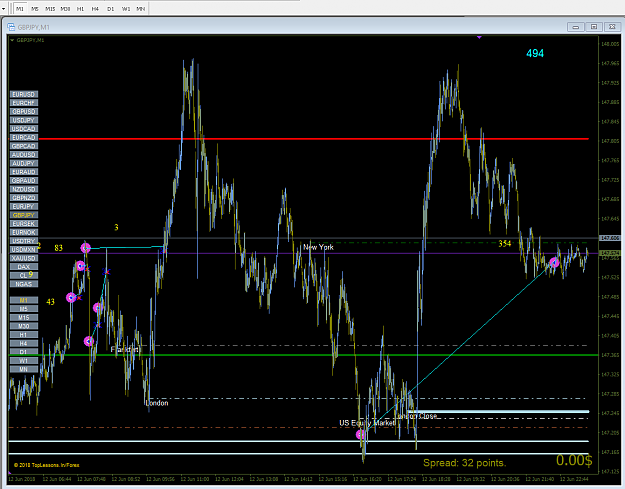Image resolution: width=625 pixels, height=489 pixels.
Task: Select H1 timeframe in the top toolbar
Action: pyautogui.click(x=80, y=8)
